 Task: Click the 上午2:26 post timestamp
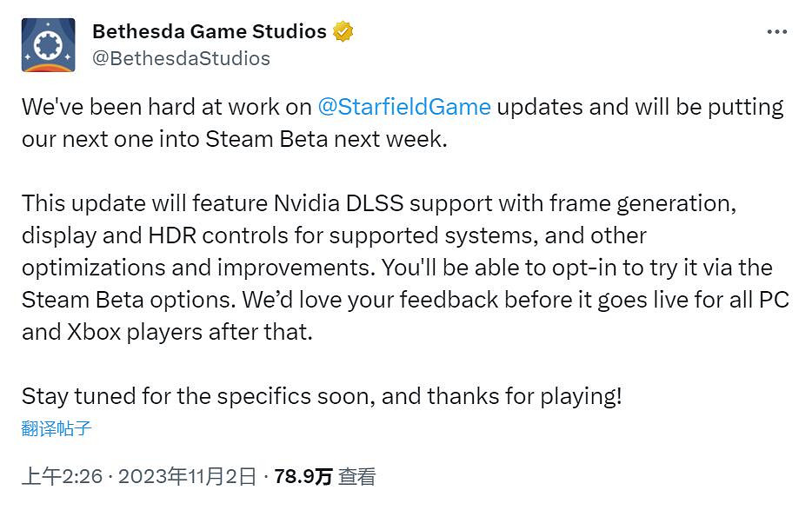point(62,476)
